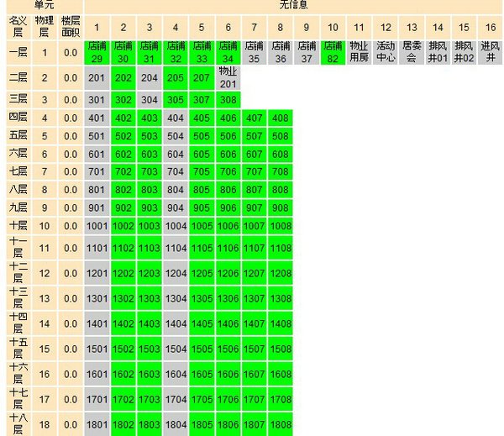
Task: Click grey unit 904
Action: pos(176,207)
